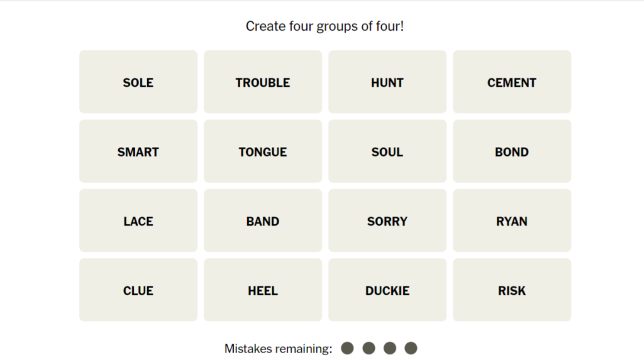
Task: Choose the TONGUE tile
Action: click(x=263, y=151)
